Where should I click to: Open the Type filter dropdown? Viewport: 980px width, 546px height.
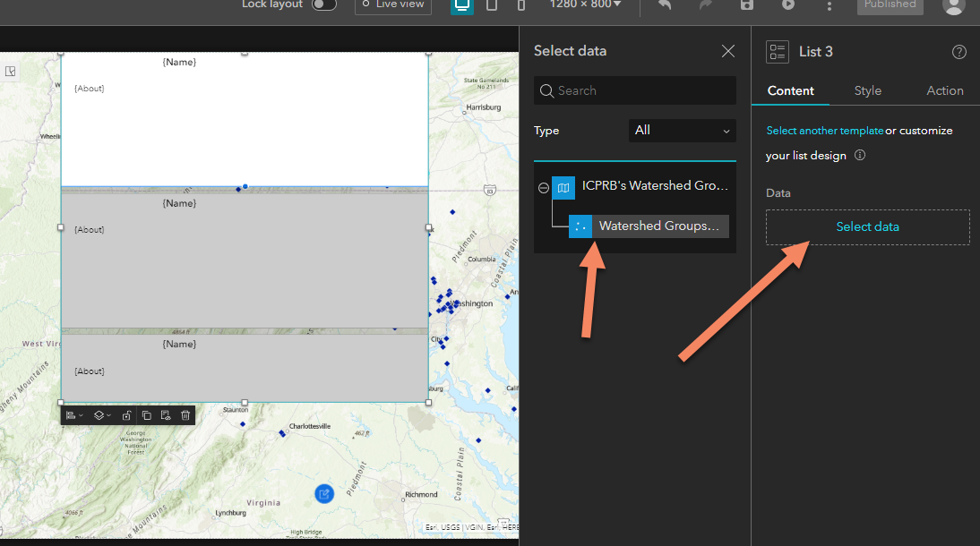(682, 131)
